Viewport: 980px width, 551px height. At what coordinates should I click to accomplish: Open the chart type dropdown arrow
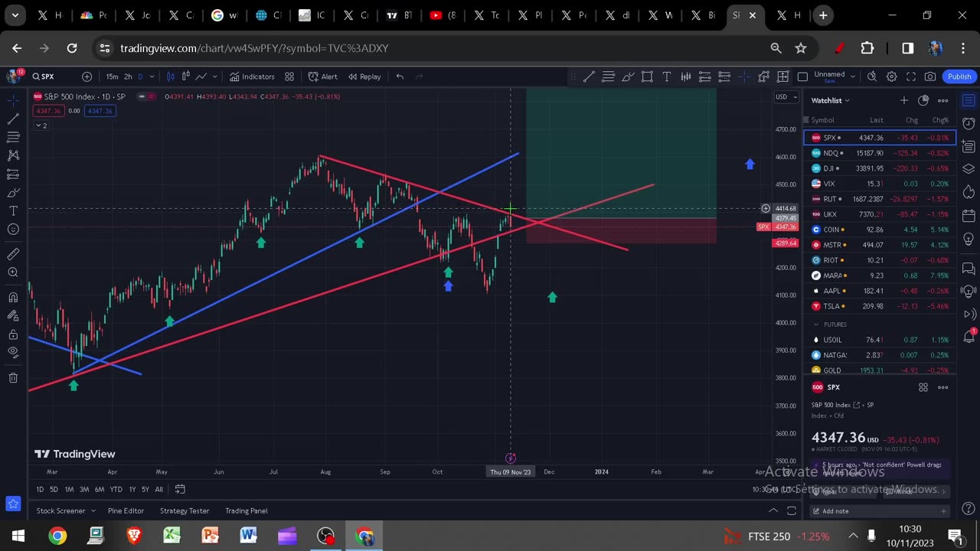pyautogui.click(x=215, y=77)
